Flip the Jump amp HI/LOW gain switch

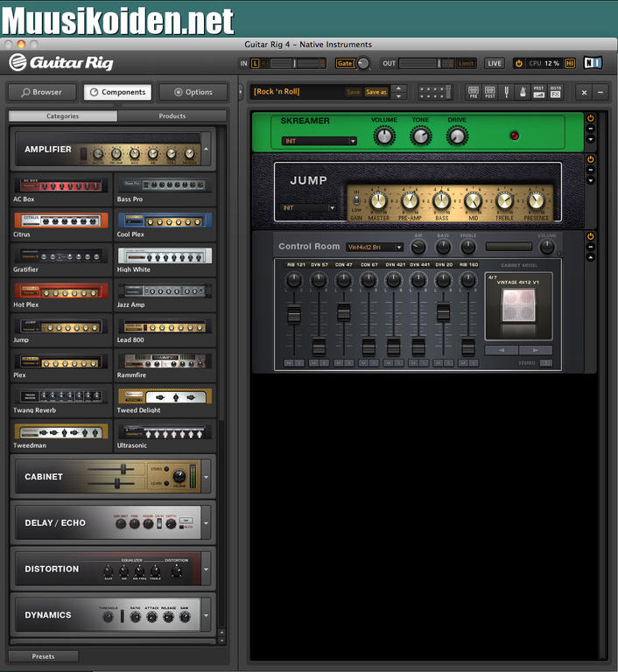[356, 200]
